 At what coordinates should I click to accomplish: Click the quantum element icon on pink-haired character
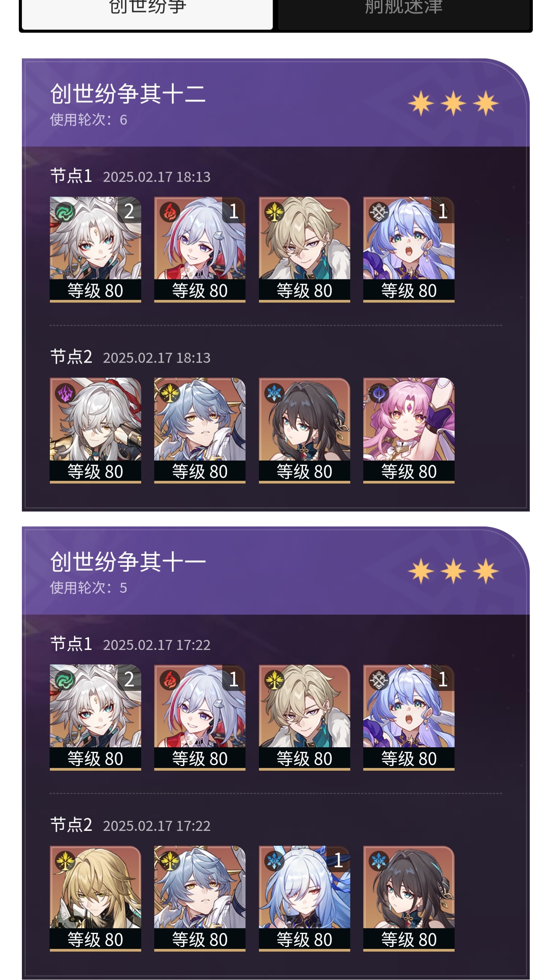coord(379,393)
